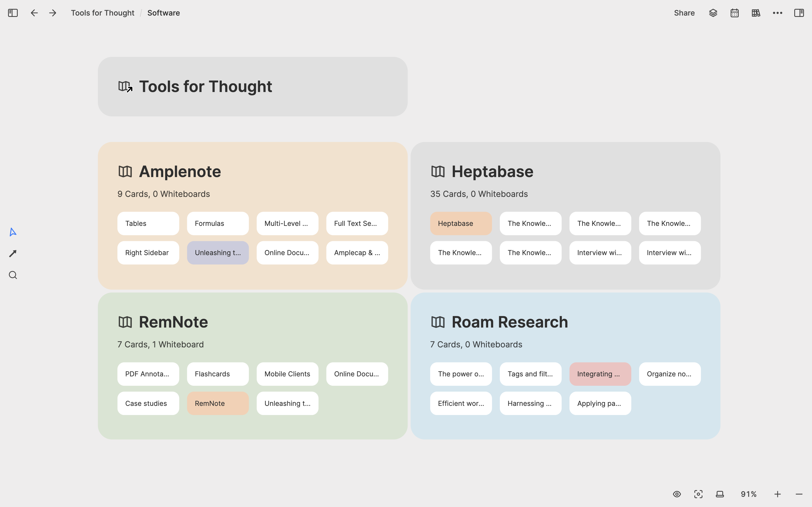The width and height of the screenshot is (812, 507).
Task: Open the card library panel
Action: 713,13
